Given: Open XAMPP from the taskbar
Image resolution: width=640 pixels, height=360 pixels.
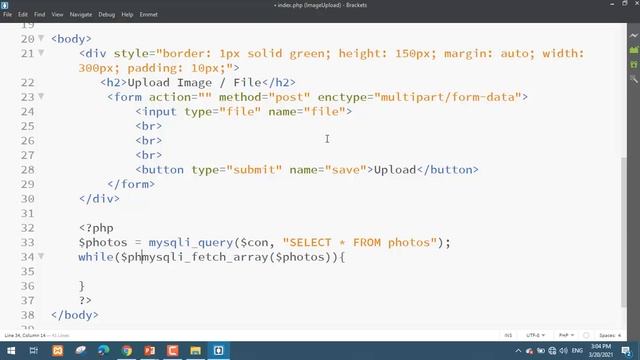Looking at the screenshot, I should [x=58, y=351].
